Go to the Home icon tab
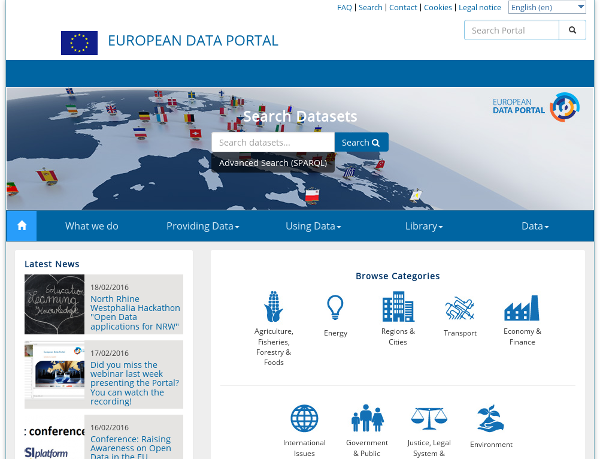The width and height of the screenshot is (600, 459). (22, 226)
